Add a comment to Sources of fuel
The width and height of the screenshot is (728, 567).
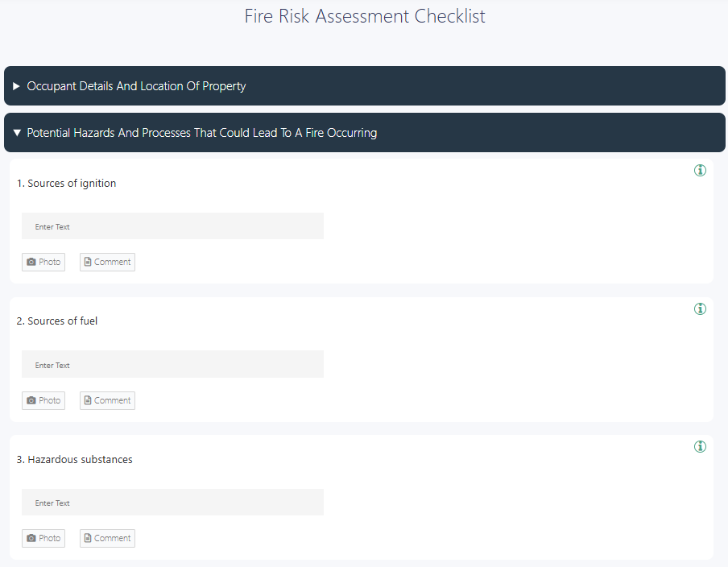click(x=107, y=400)
